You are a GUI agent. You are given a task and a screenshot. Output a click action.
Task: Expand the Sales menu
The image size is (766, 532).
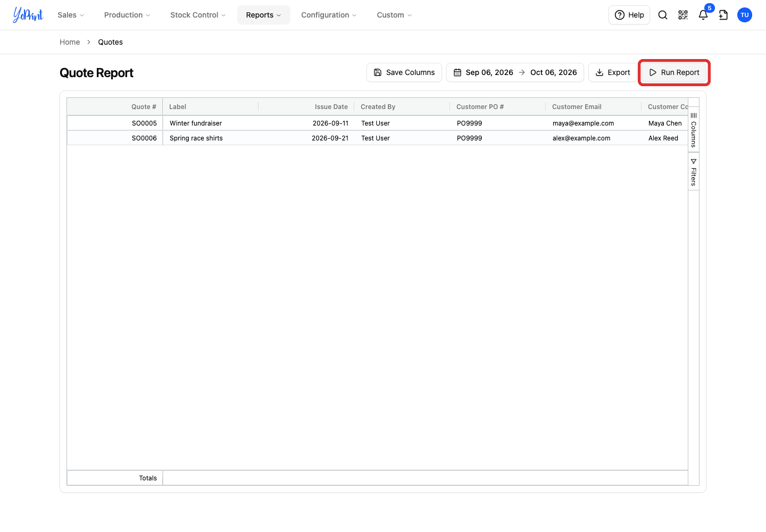(x=71, y=15)
